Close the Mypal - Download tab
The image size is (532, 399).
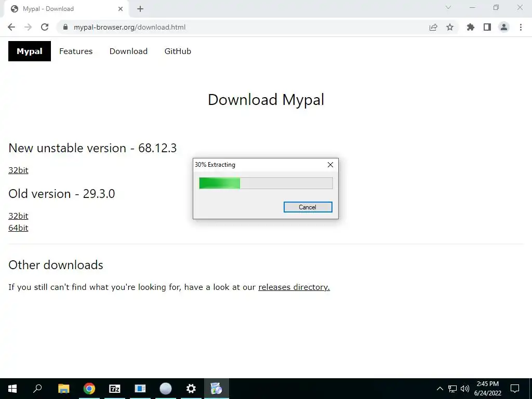121,9
